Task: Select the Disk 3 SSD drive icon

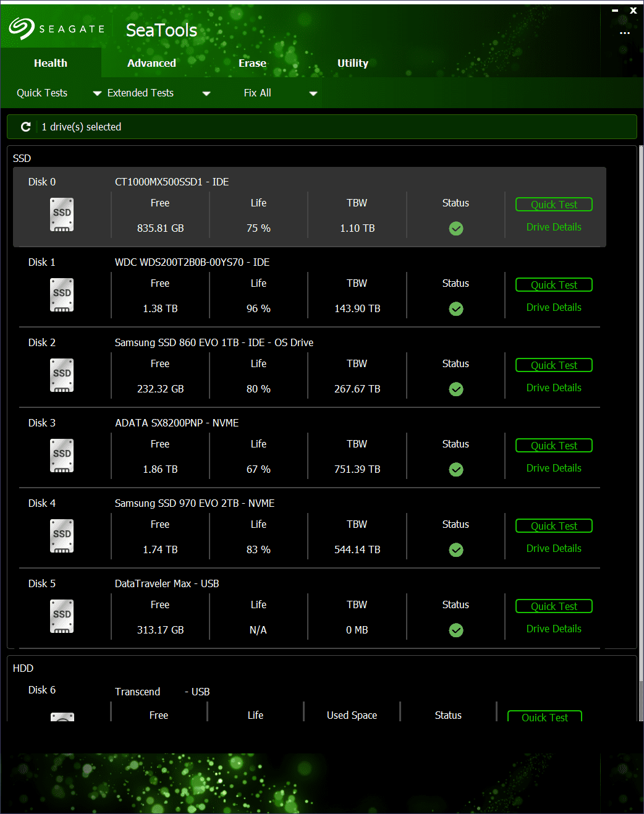Action: point(62,456)
